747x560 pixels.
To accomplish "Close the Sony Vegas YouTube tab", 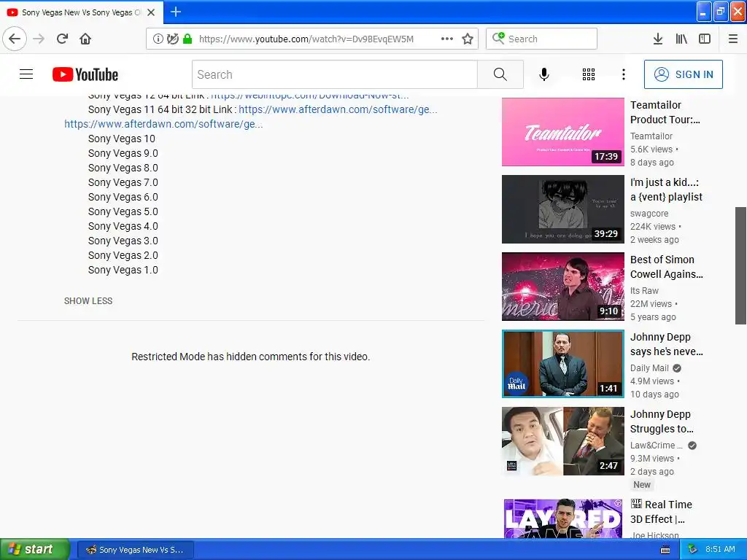I will (151, 12).
